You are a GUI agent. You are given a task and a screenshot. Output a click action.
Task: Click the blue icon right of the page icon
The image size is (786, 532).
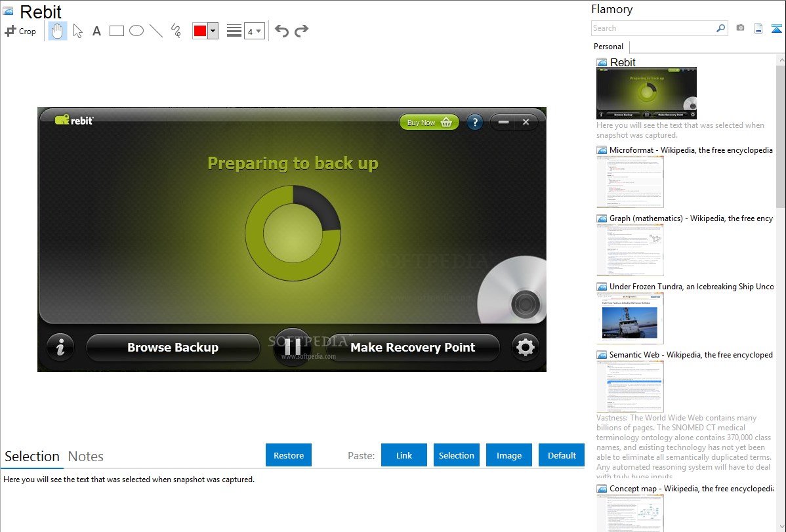(776, 29)
